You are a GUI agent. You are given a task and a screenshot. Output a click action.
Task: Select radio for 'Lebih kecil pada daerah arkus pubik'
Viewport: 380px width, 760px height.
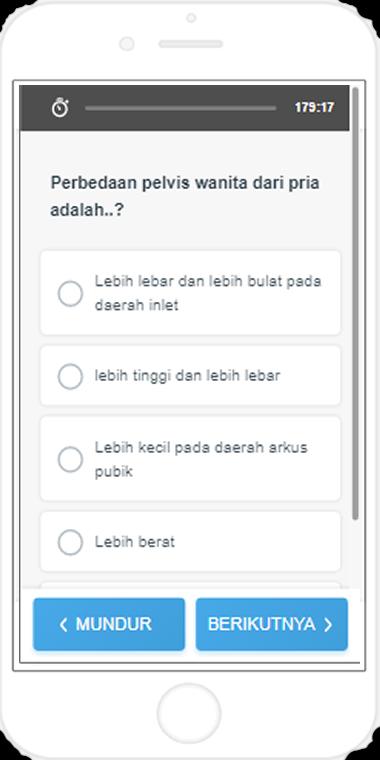click(x=70, y=459)
